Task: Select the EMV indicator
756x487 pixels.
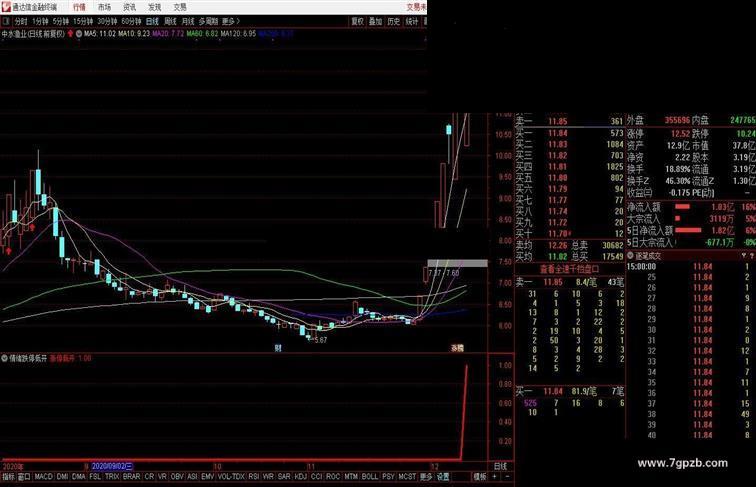Action: pos(208,477)
